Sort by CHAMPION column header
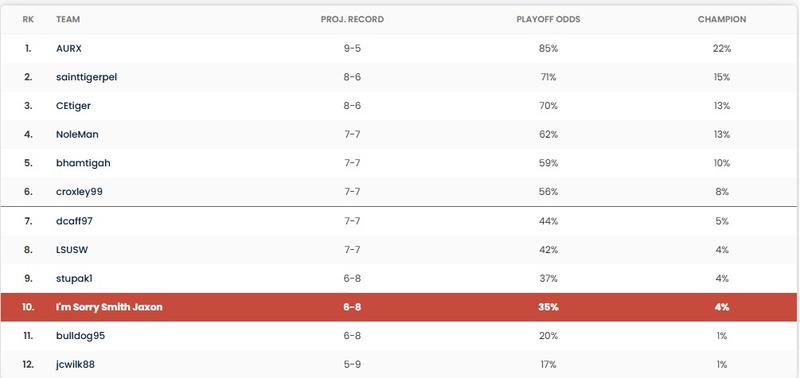Viewport: 800px width, 378px height. pyautogui.click(x=722, y=19)
